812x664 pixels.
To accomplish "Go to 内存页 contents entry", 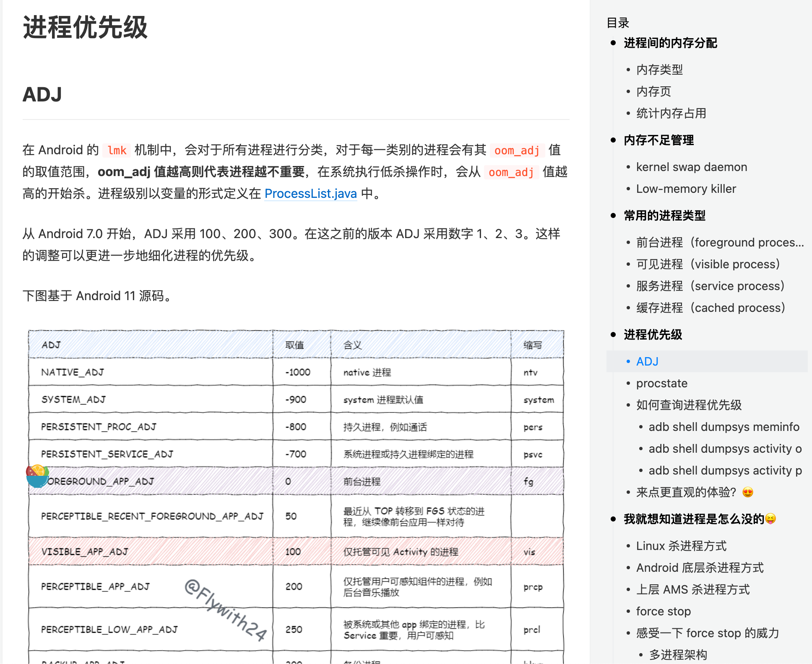I will pyautogui.click(x=653, y=91).
